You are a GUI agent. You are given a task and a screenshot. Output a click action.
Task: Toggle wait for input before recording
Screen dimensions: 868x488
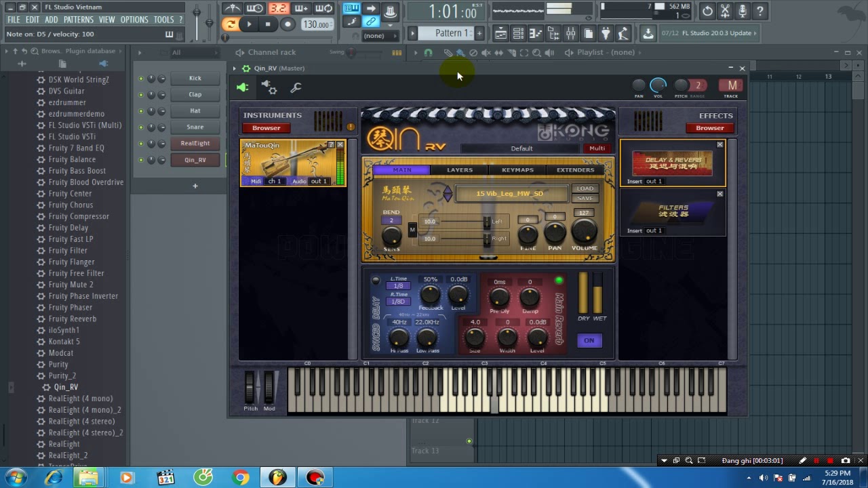point(255,9)
